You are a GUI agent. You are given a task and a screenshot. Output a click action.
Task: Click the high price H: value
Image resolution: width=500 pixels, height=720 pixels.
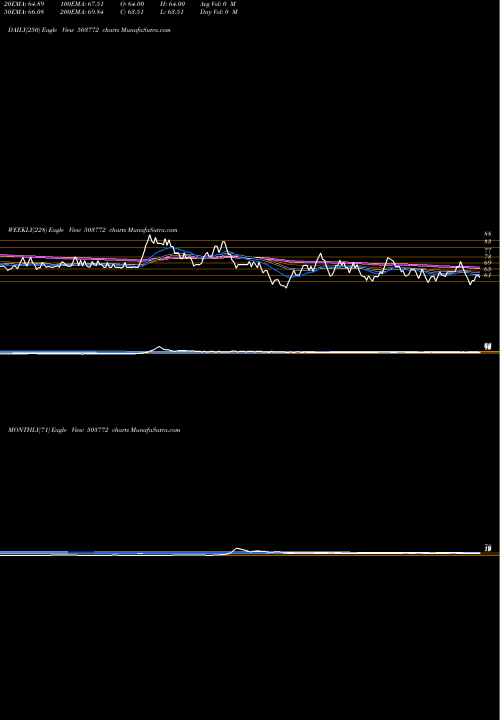(172, 4)
